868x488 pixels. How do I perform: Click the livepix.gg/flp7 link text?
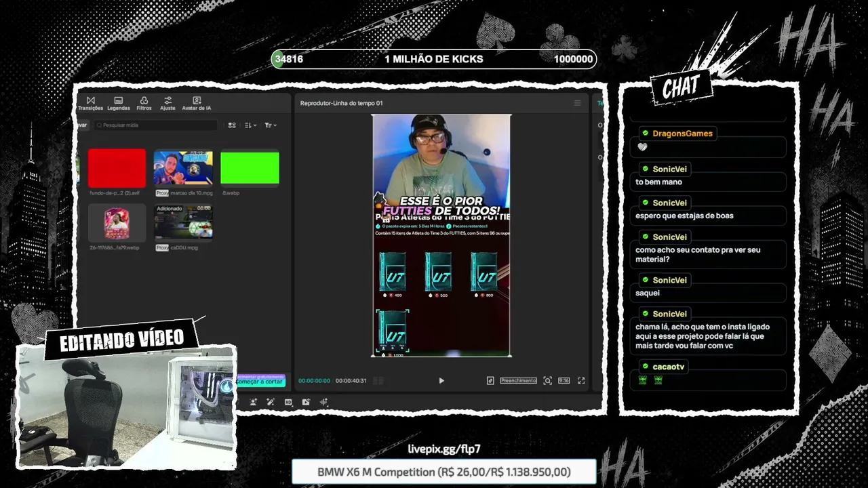tap(444, 449)
